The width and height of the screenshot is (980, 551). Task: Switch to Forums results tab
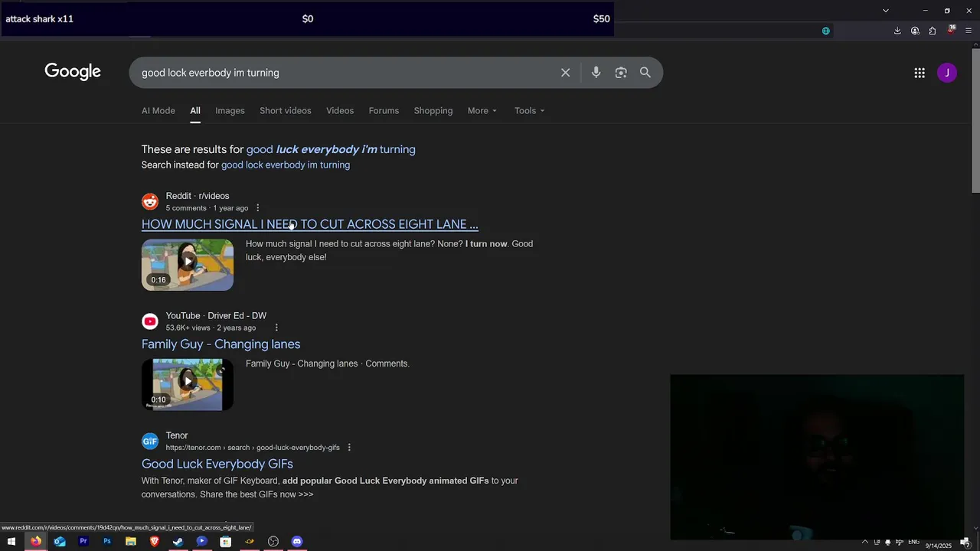click(x=384, y=111)
